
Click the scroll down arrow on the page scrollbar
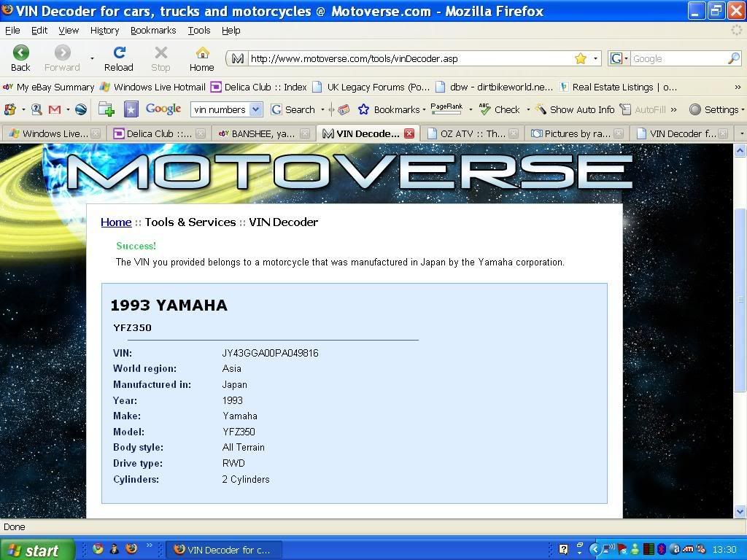740,512
